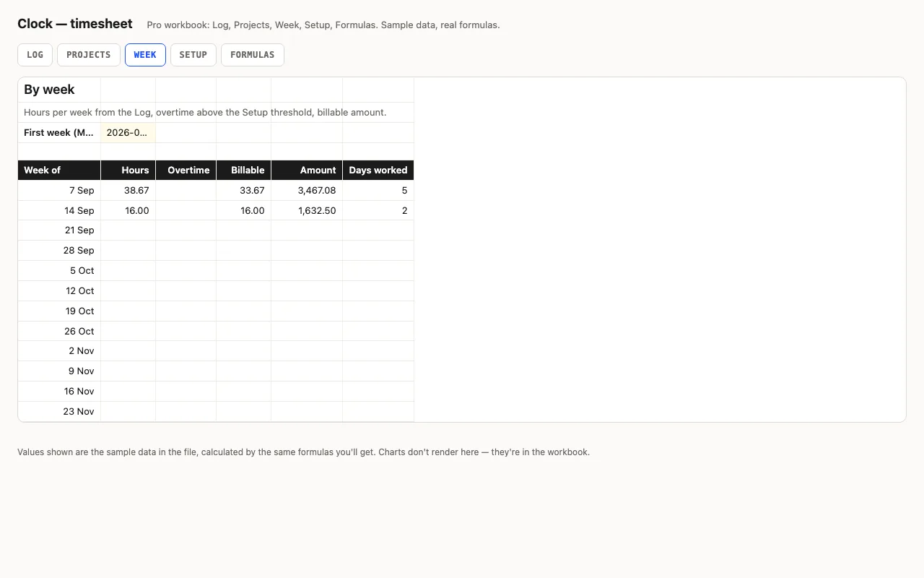The width and height of the screenshot is (924, 578).
Task: Click the '7 Sep' week cell
Action: (x=59, y=191)
